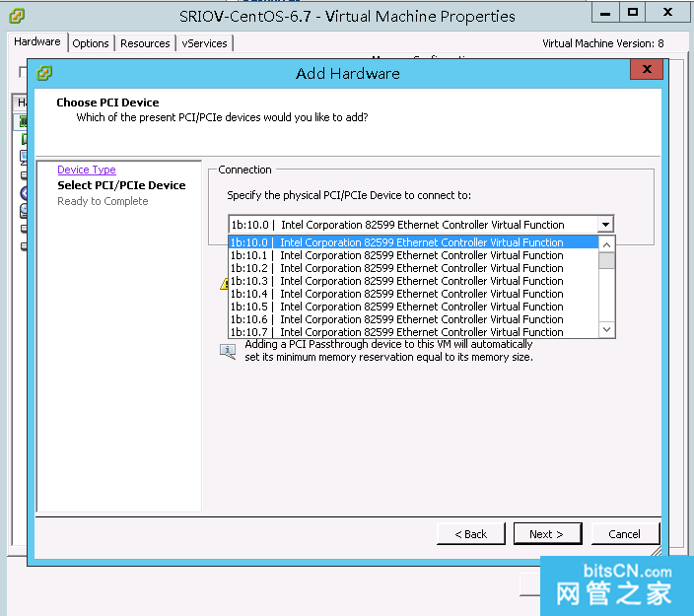694x616 pixels.
Task: Click the info icon beside PCI Passthrough note
Action: [x=228, y=352]
